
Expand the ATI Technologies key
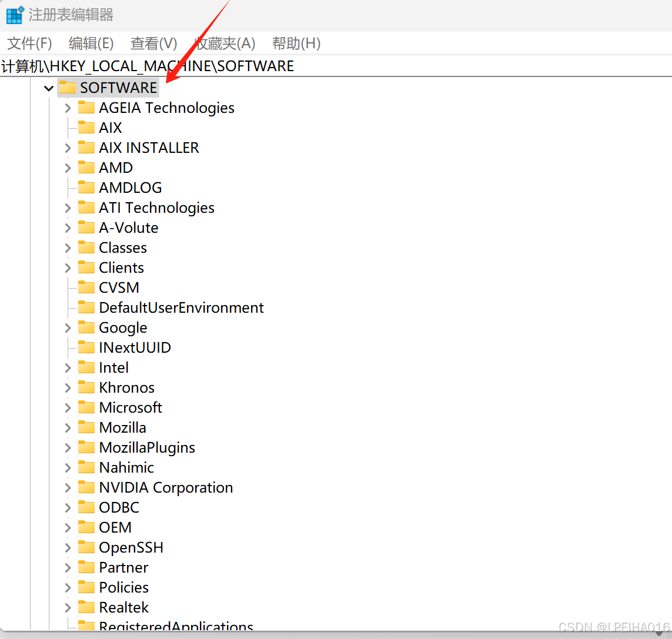[68, 208]
